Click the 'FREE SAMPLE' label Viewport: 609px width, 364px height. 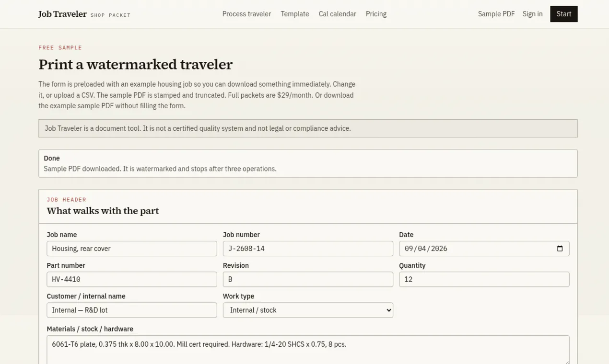tap(60, 47)
